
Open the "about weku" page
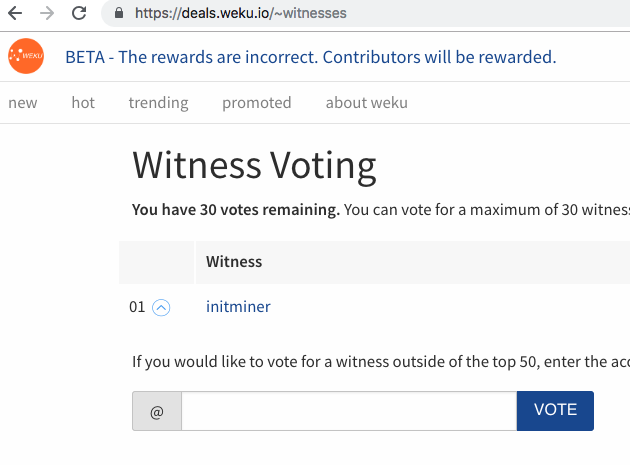pos(366,103)
